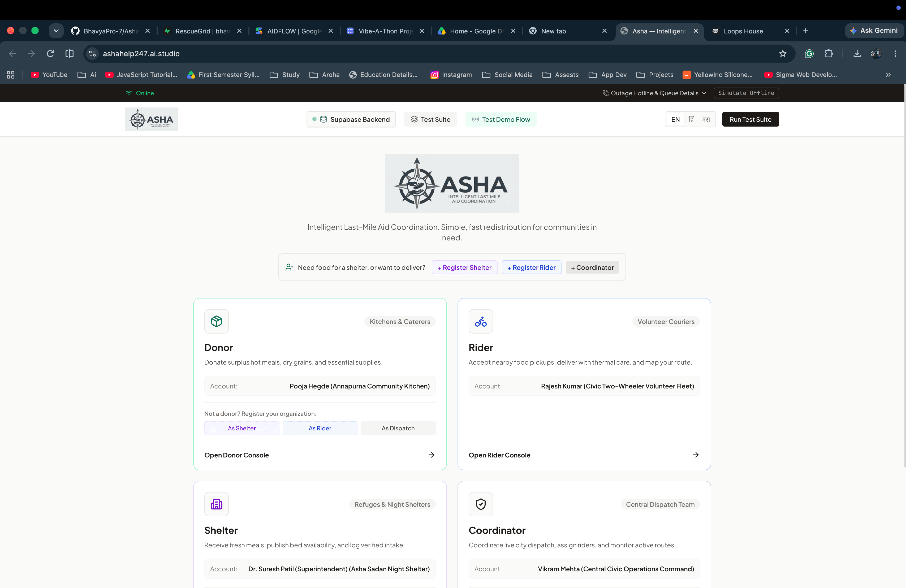Click Test Demo Flow button
The width and height of the screenshot is (906, 588).
(501, 119)
